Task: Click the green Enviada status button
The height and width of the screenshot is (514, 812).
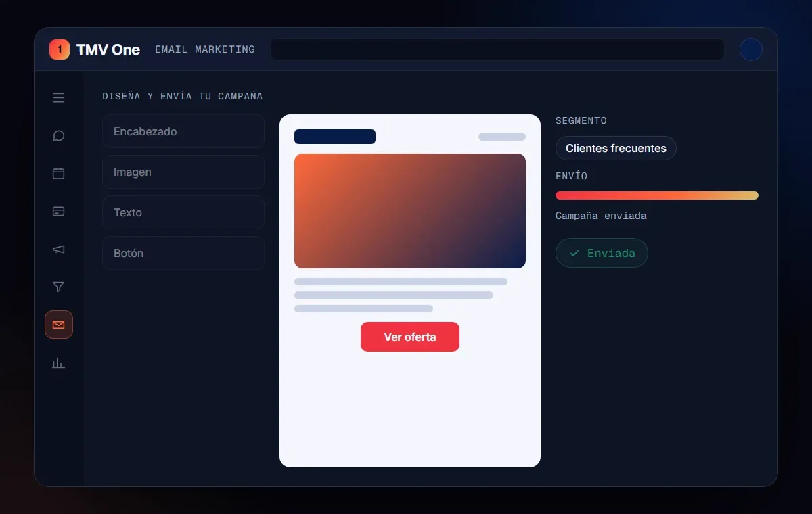Action: (602, 253)
